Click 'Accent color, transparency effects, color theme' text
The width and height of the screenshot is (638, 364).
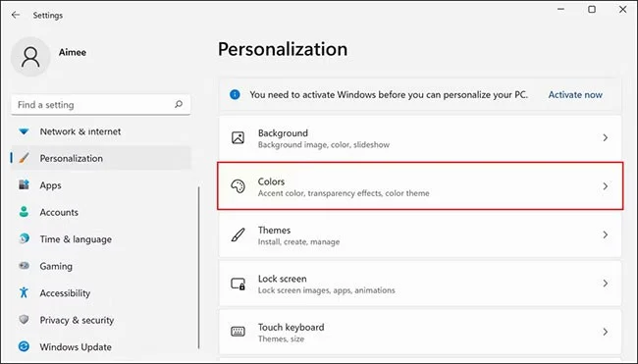(344, 193)
